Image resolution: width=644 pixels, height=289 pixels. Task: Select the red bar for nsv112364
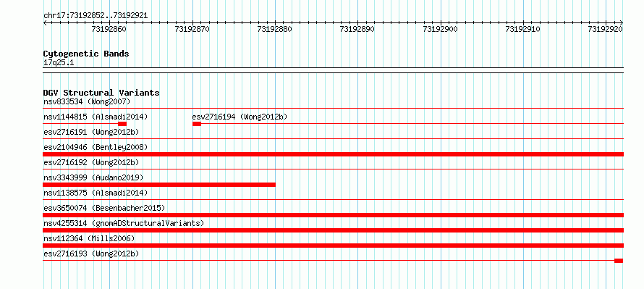(x=333, y=246)
